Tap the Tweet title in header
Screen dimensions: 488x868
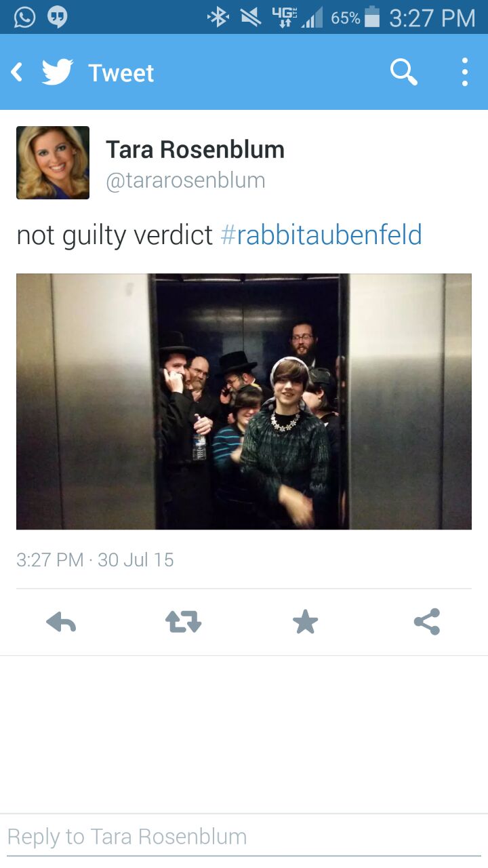(121, 73)
